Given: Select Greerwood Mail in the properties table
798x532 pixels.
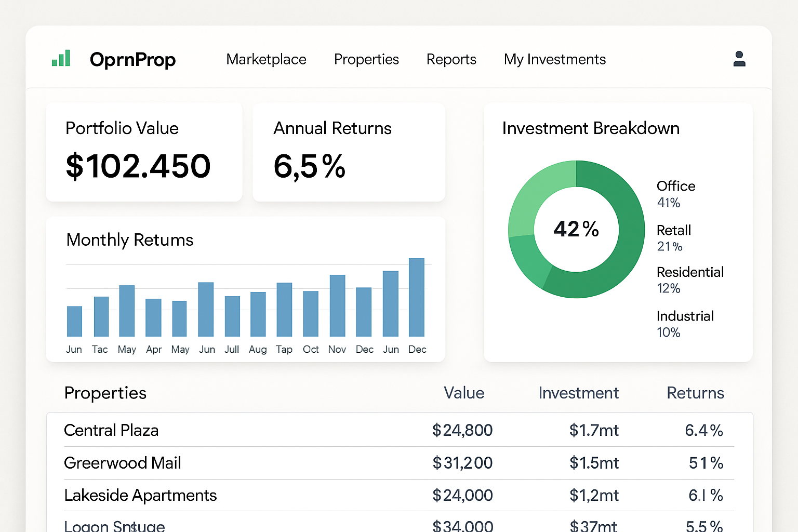Looking at the screenshot, I should click(x=123, y=463).
